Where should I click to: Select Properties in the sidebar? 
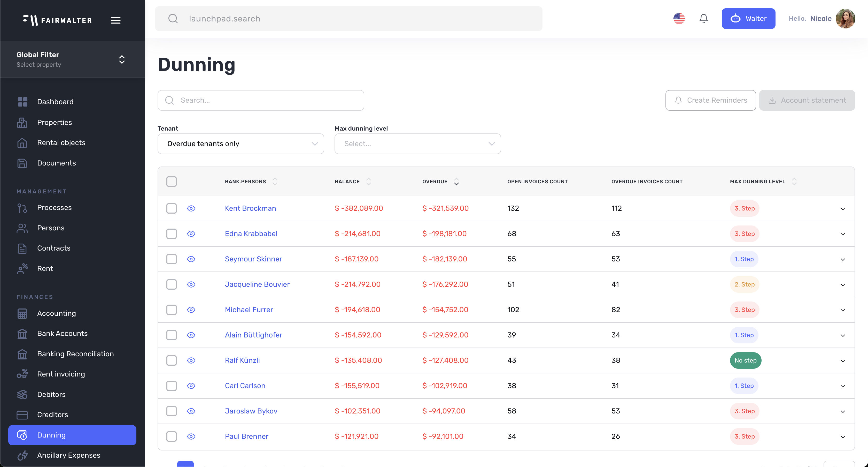54,122
